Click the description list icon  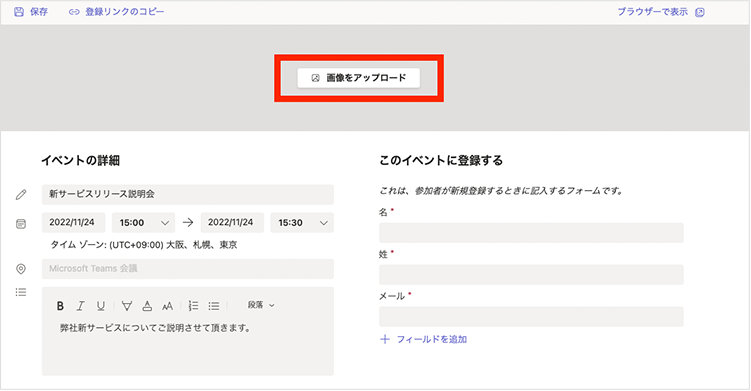(21, 292)
